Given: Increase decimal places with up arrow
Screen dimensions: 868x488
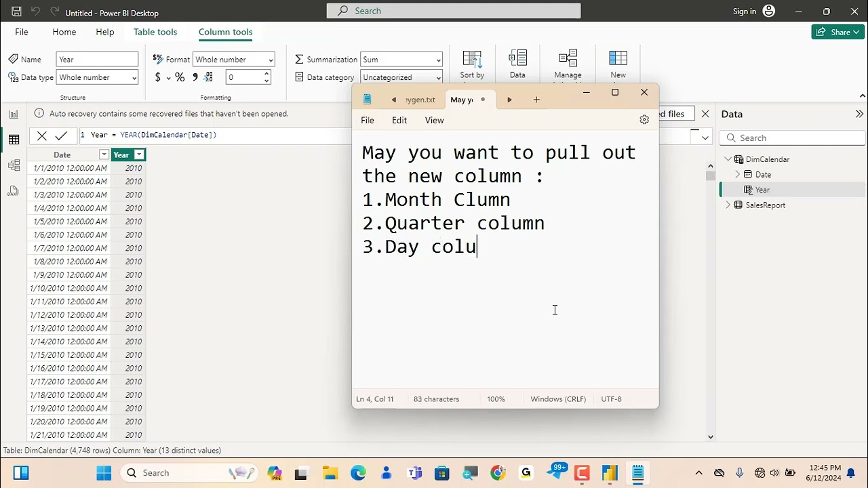Looking at the screenshot, I should point(267,74).
